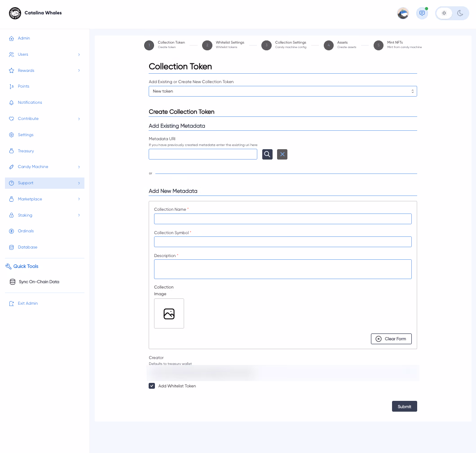
Task: Go to step 1 Collection Token
Action: pos(165,45)
